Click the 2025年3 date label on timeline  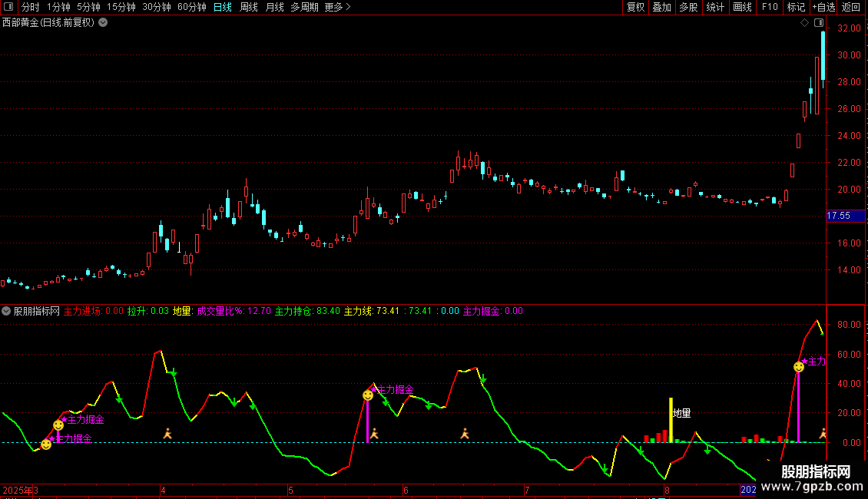click(21, 490)
